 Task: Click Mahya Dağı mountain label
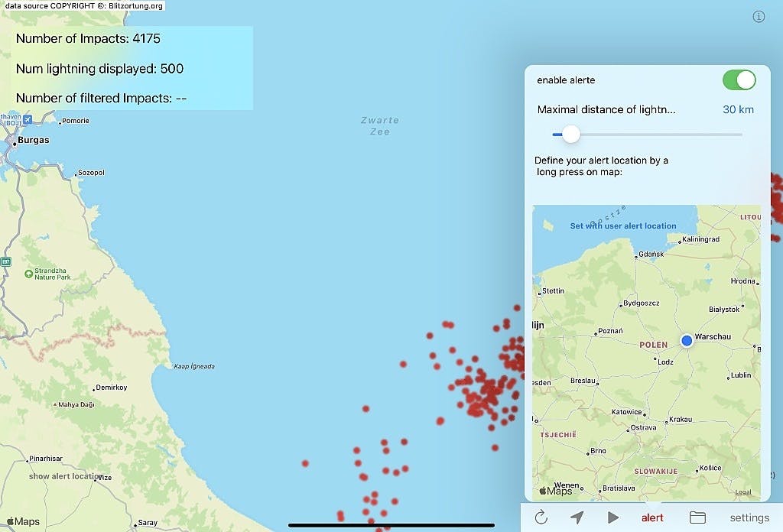(76, 405)
